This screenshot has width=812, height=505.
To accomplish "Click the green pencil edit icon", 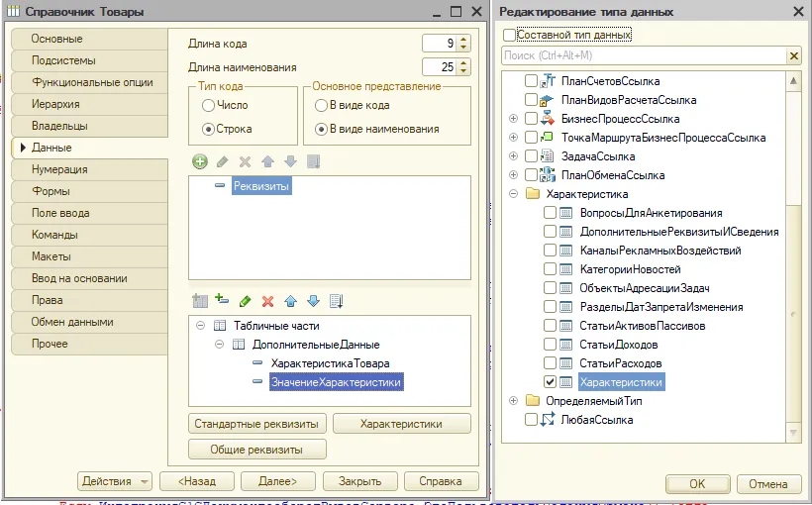I will click(245, 300).
